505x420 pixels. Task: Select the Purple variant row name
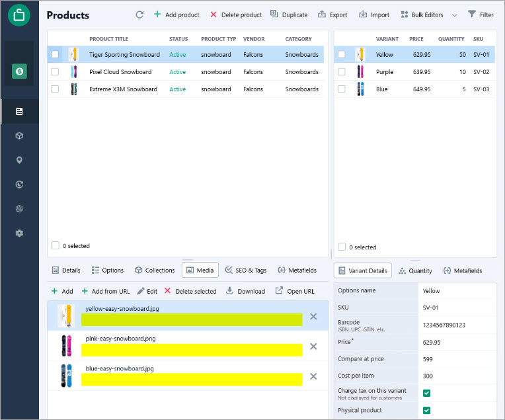(385, 72)
